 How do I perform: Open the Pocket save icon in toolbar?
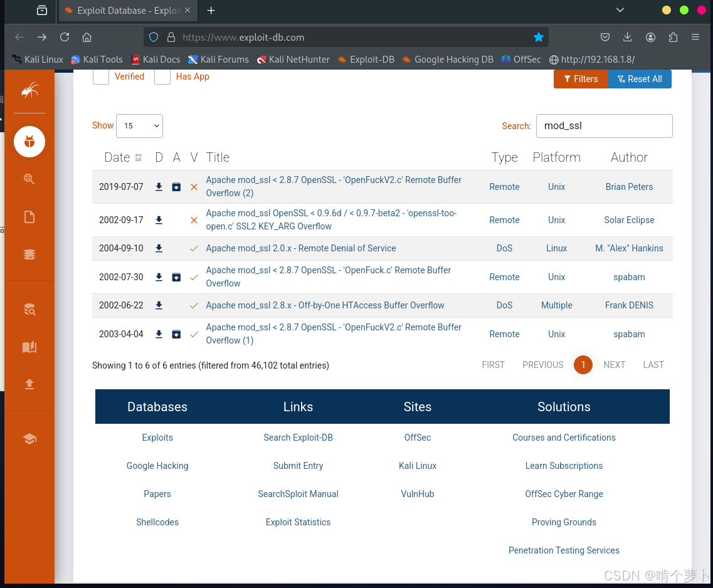pos(605,37)
